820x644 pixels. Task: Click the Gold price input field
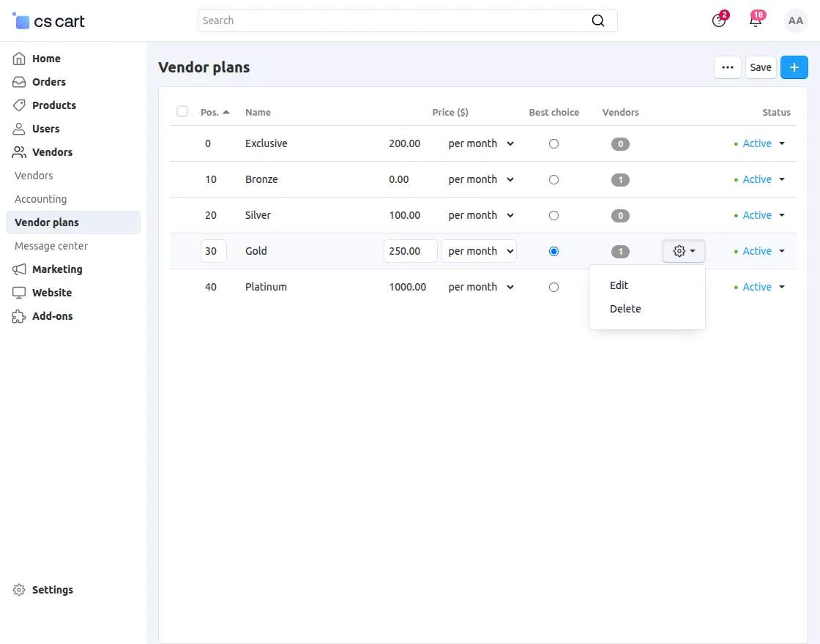click(410, 251)
